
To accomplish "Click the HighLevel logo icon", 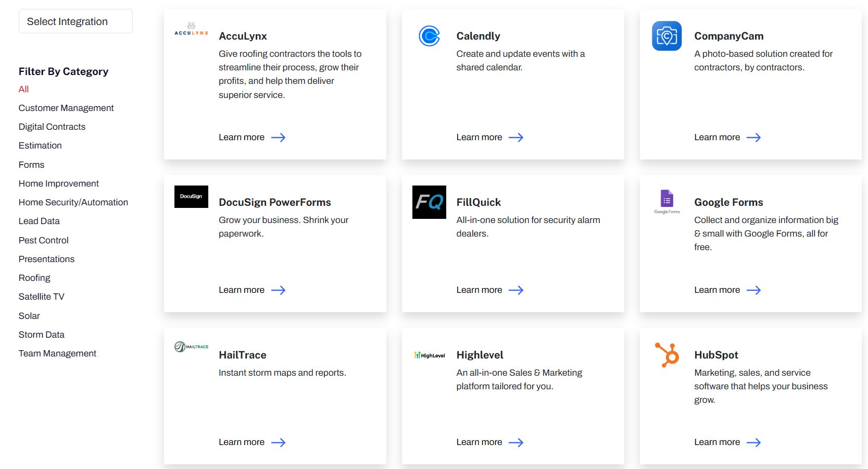I will (x=429, y=355).
